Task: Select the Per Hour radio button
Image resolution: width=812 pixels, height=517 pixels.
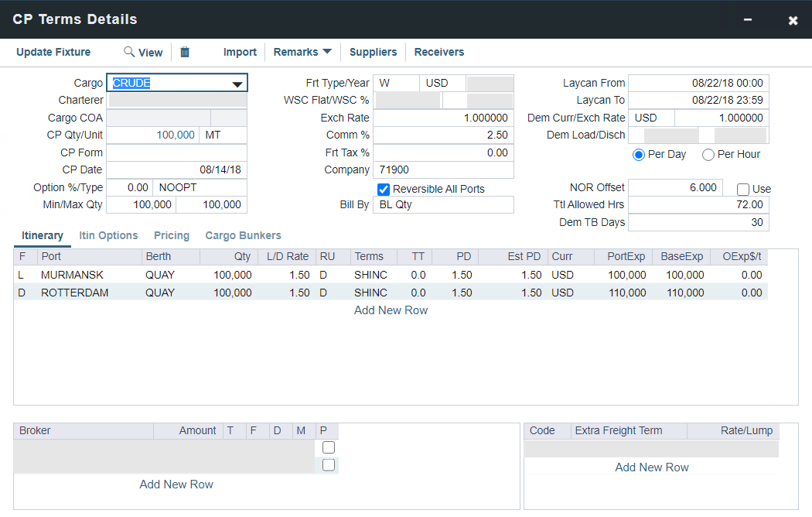Action: (x=708, y=154)
